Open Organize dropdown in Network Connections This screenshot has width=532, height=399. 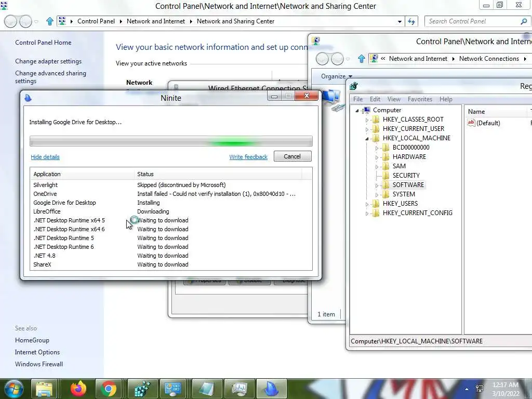pos(337,76)
